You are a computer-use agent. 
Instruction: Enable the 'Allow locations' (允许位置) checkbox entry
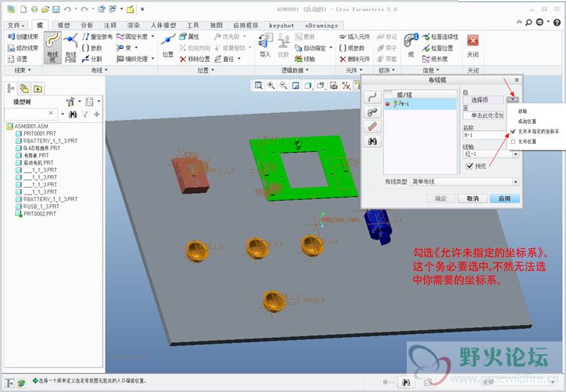coord(513,142)
